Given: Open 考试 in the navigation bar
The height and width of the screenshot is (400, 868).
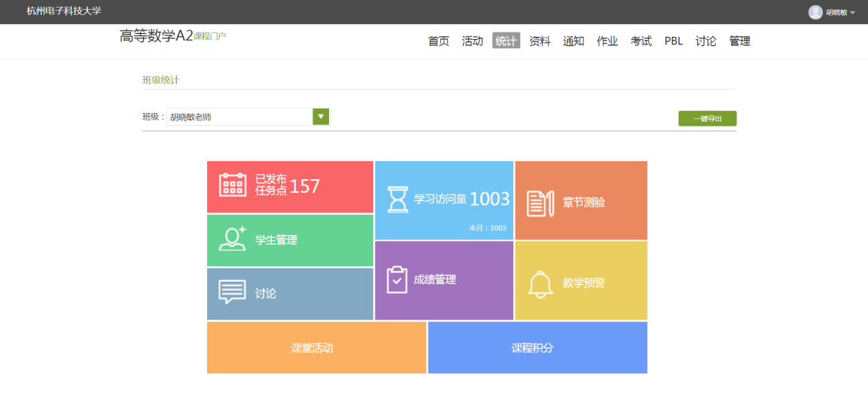Looking at the screenshot, I should coord(641,41).
